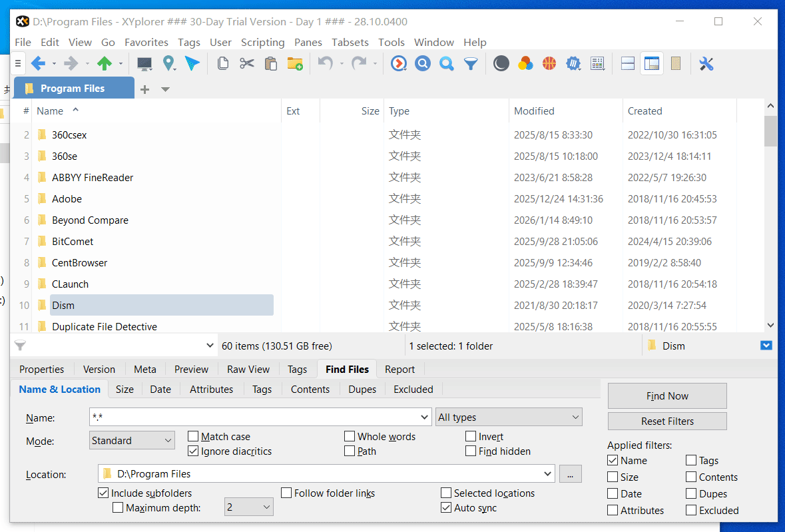This screenshot has width=785, height=532.
Task: Expand the All types dropdown
Action: [x=509, y=417]
